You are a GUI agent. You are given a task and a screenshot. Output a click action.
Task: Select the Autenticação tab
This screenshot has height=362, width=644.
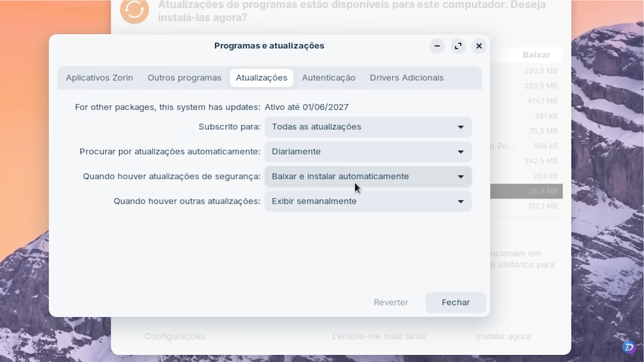point(329,78)
